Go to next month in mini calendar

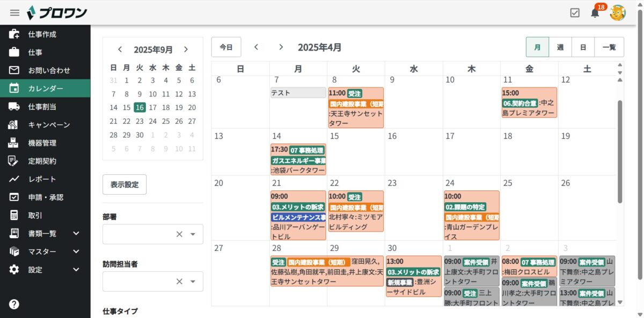point(186,49)
